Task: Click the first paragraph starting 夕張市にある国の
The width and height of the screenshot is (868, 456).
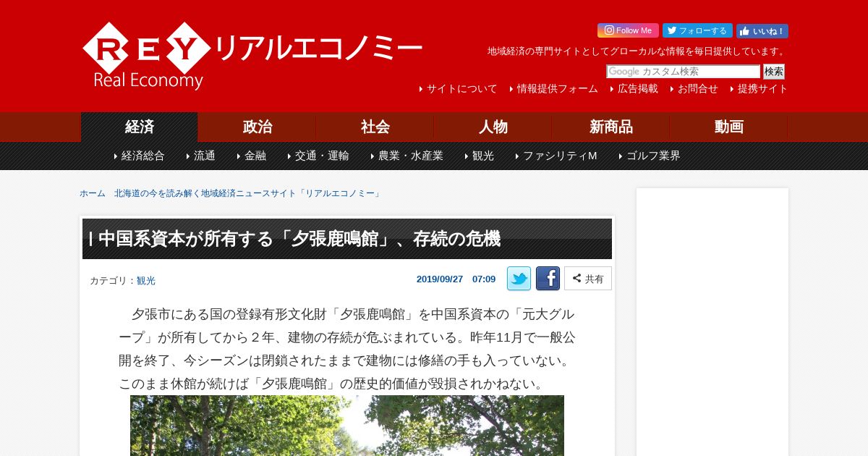Action: [347, 349]
